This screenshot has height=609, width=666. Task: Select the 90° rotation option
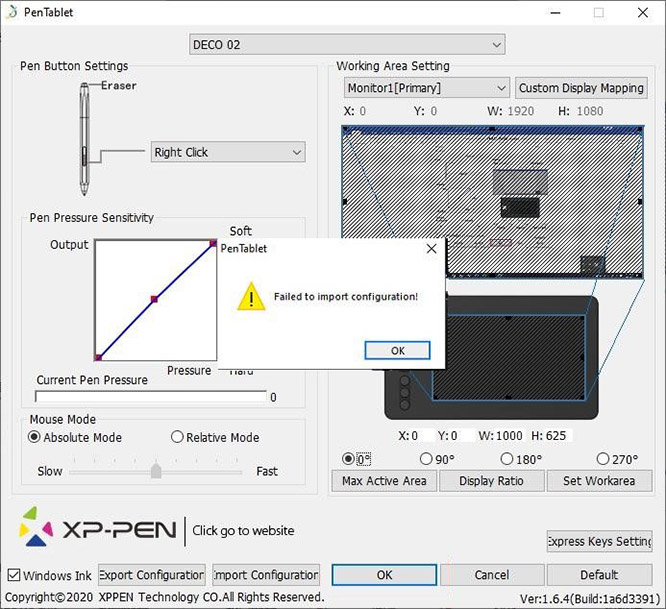click(x=426, y=459)
